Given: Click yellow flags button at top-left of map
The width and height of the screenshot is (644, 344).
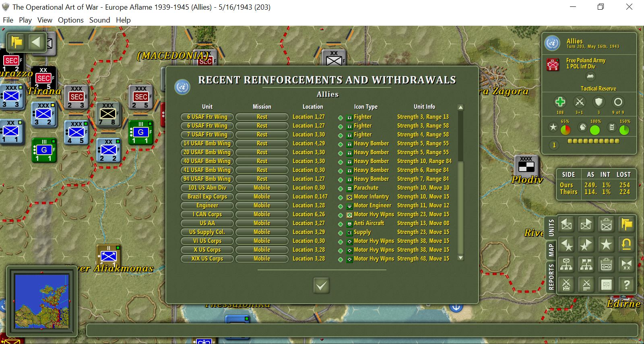Looking at the screenshot, I should point(17,42).
